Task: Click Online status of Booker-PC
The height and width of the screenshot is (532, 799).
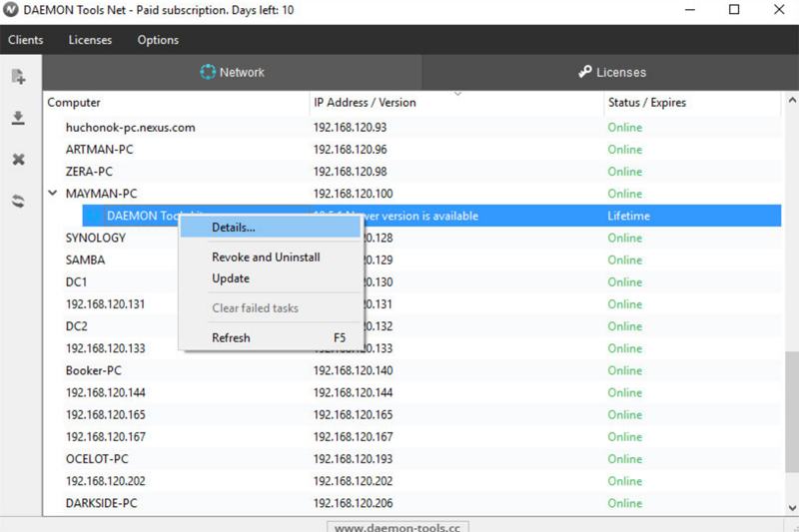Action: [625, 370]
